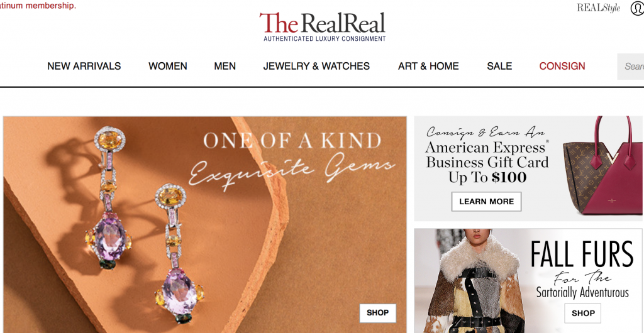This screenshot has height=333, width=644.
Task: Select the Women menu item
Action: pos(167,66)
